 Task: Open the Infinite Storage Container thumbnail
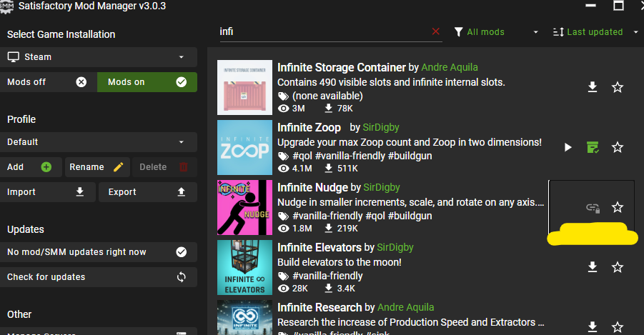coord(244,87)
